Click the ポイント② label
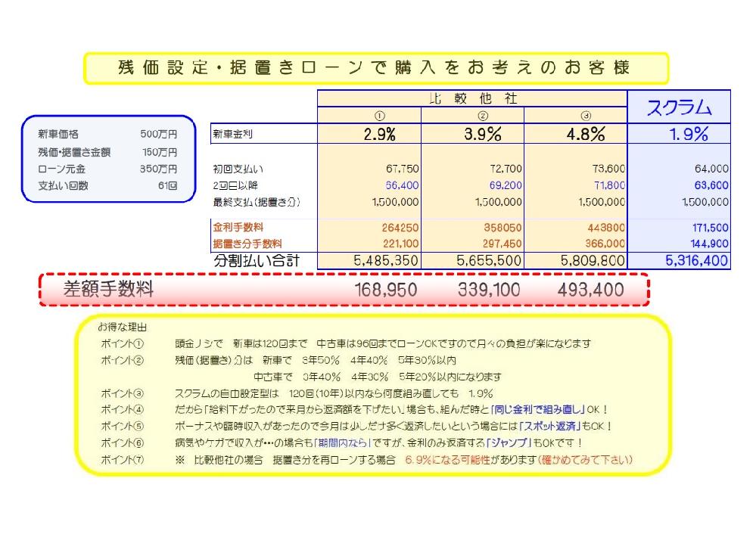Viewport: 756px width, 534px height. 122,361
